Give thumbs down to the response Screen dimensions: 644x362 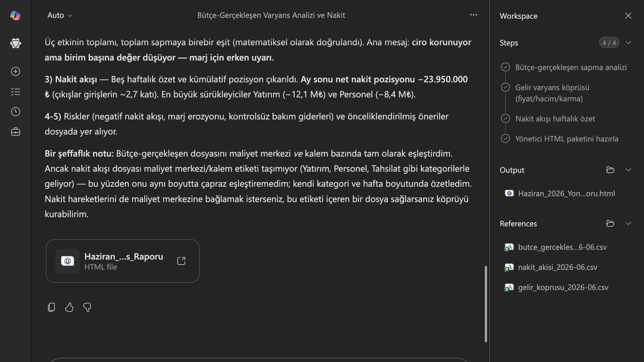(87, 307)
